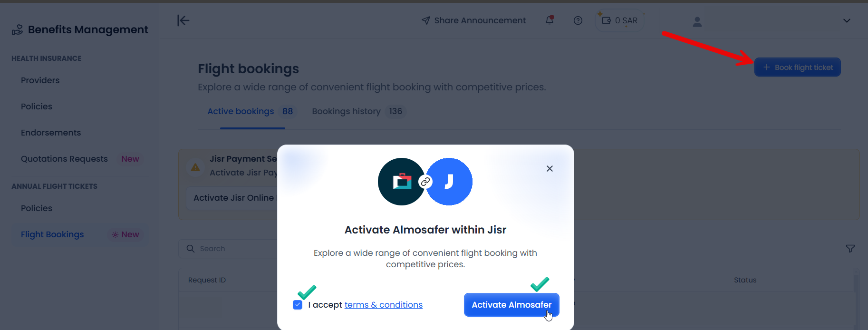Go to Endorsements in sidebar
Viewport: 868px width, 330px height.
click(x=51, y=133)
